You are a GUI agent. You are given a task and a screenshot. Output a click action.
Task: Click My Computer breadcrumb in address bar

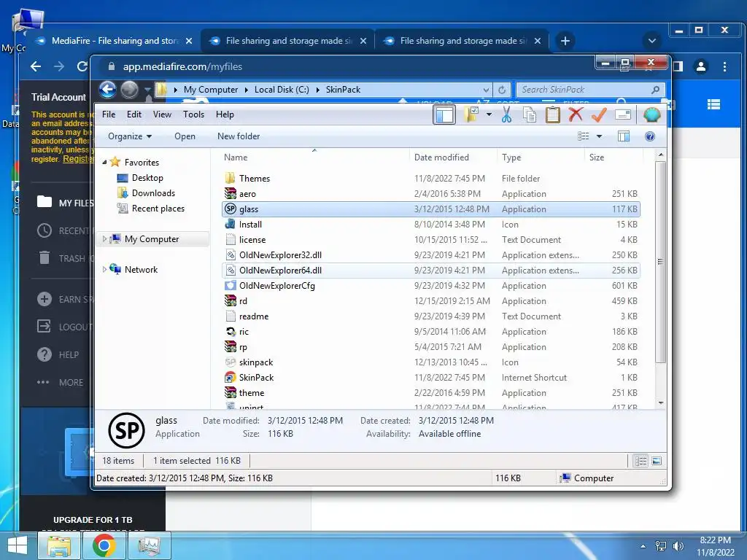[211, 90]
